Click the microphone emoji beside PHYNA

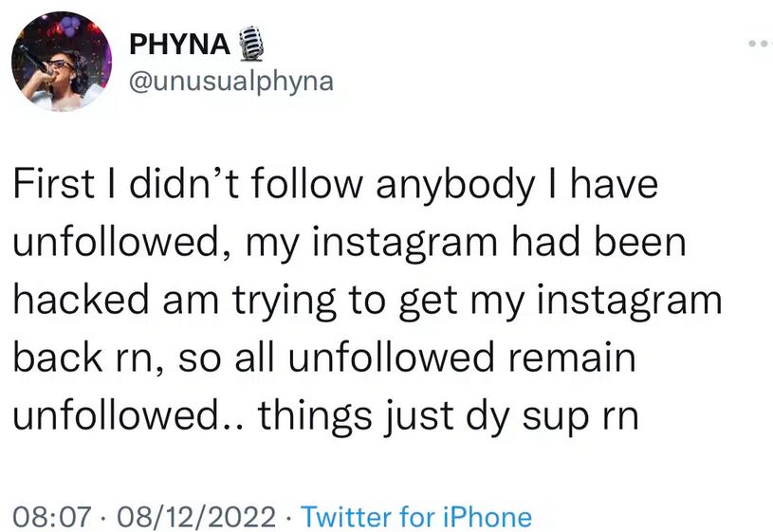(x=247, y=44)
